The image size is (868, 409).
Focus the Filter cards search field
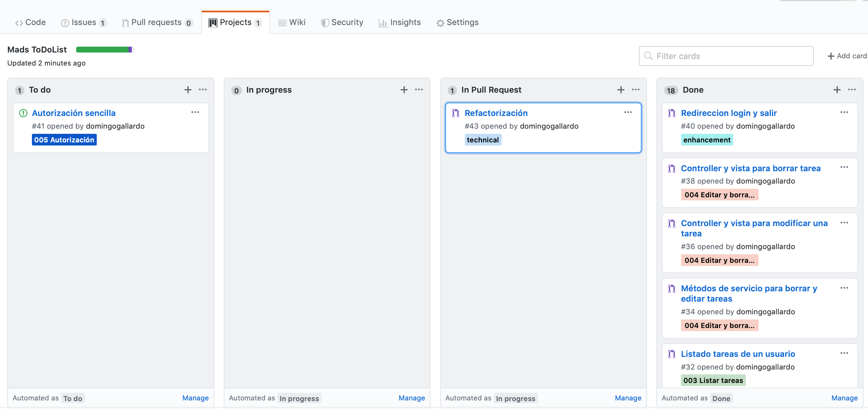tap(726, 56)
